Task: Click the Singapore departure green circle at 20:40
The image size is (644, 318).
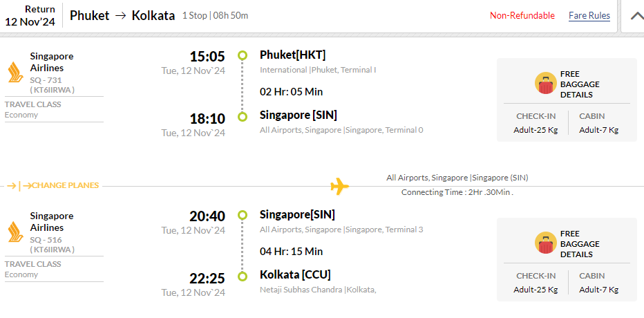Action: point(243,215)
